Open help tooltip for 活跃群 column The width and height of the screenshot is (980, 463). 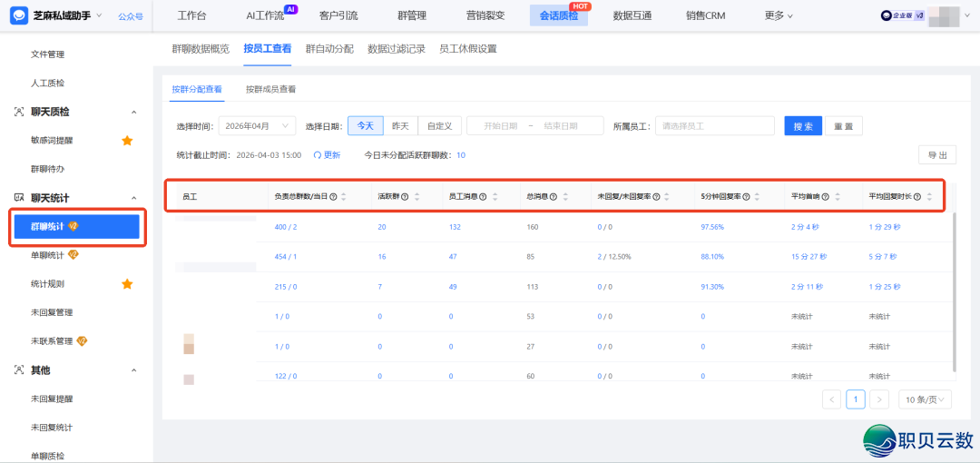(x=405, y=196)
